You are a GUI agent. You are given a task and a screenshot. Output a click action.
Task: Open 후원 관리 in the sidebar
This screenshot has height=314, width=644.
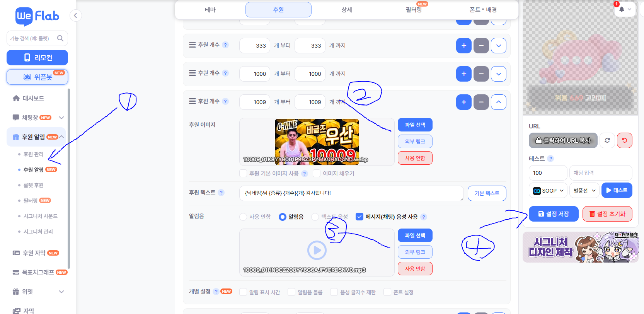click(x=33, y=154)
